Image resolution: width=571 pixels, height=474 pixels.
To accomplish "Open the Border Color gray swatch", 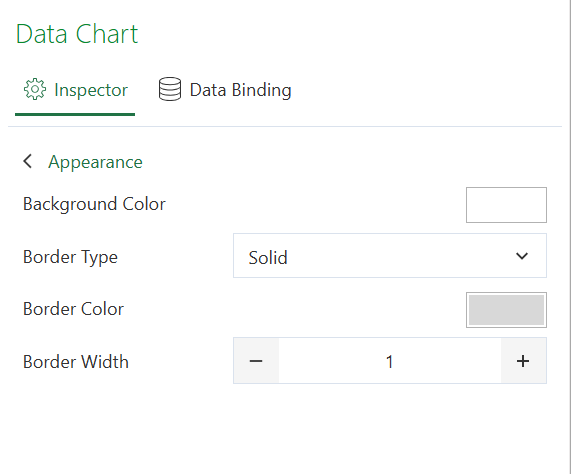I will (x=506, y=310).
